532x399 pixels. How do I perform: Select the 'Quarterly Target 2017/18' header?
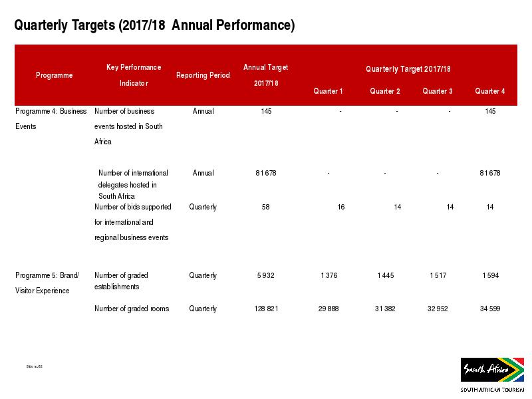pos(408,69)
